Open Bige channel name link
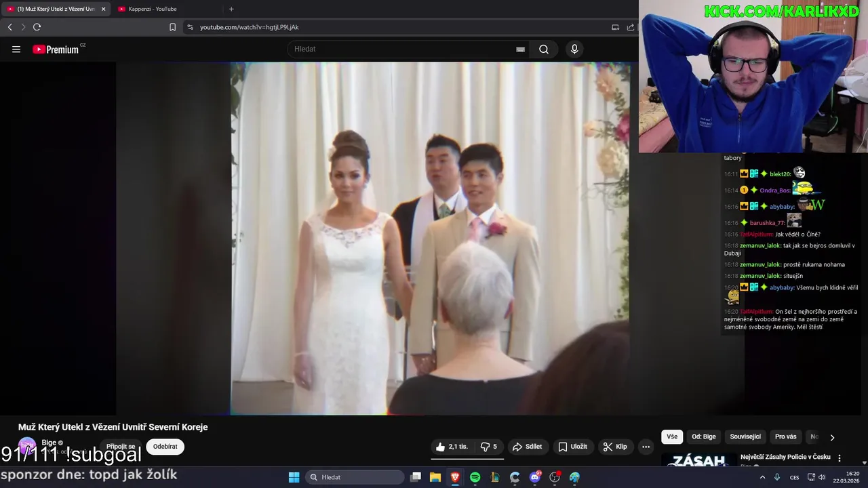 [x=49, y=443]
